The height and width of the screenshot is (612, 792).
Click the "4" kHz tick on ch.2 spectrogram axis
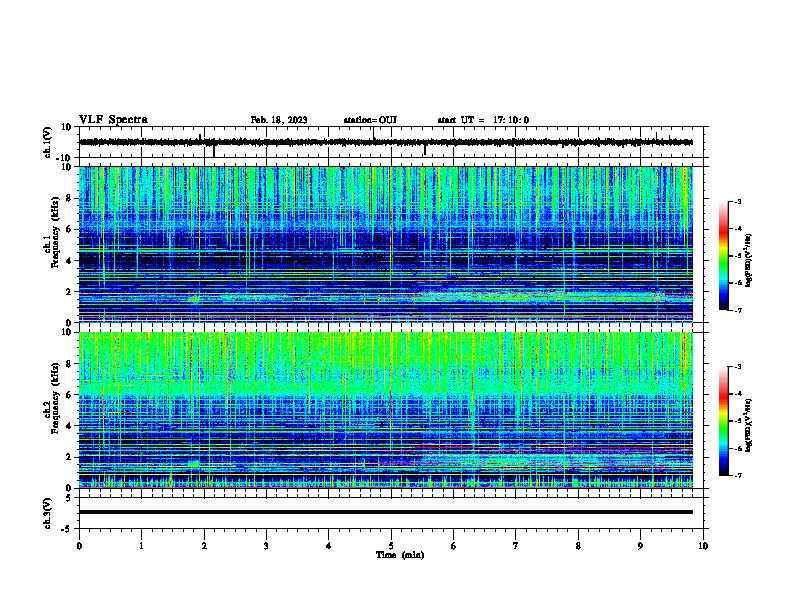69,426
